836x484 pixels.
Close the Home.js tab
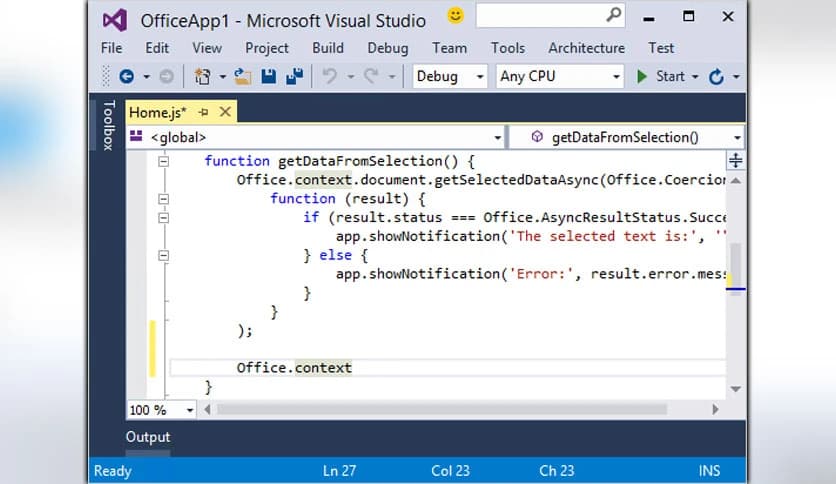click(x=225, y=112)
